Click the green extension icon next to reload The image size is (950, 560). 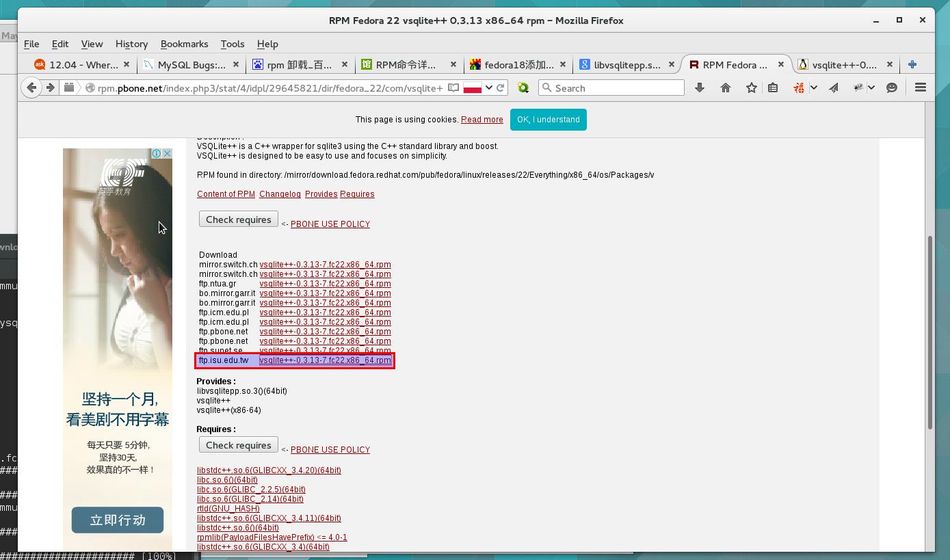coord(523,88)
